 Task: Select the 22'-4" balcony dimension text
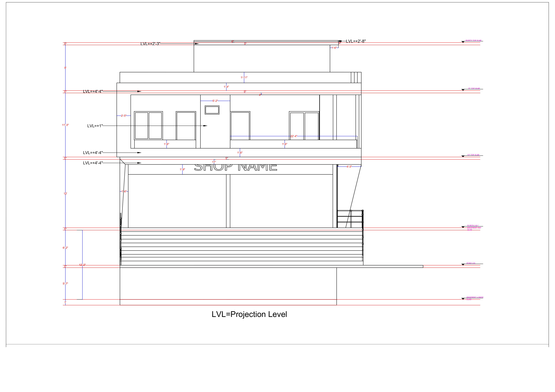click(294, 136)
